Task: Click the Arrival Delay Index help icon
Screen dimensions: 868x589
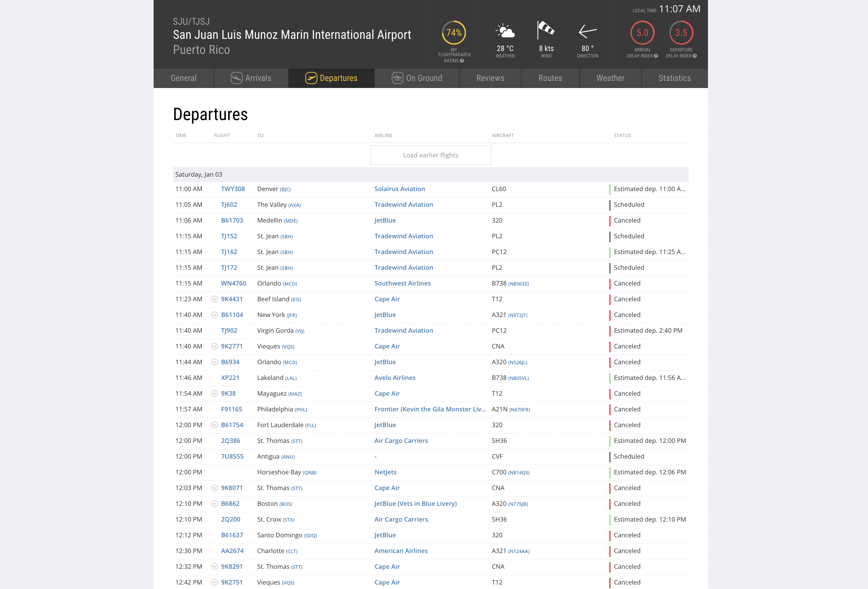Action: click(x=656, y=56)
